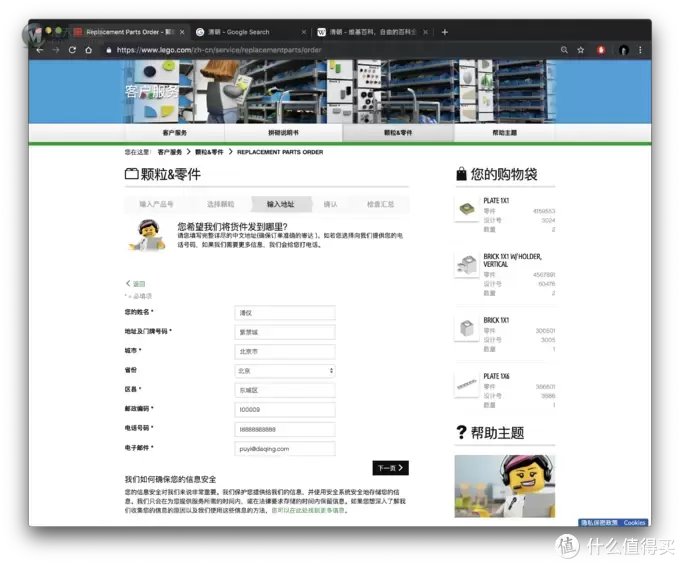
Task: Select the 输入产品号 step
Action: click(x=156, y=204)
